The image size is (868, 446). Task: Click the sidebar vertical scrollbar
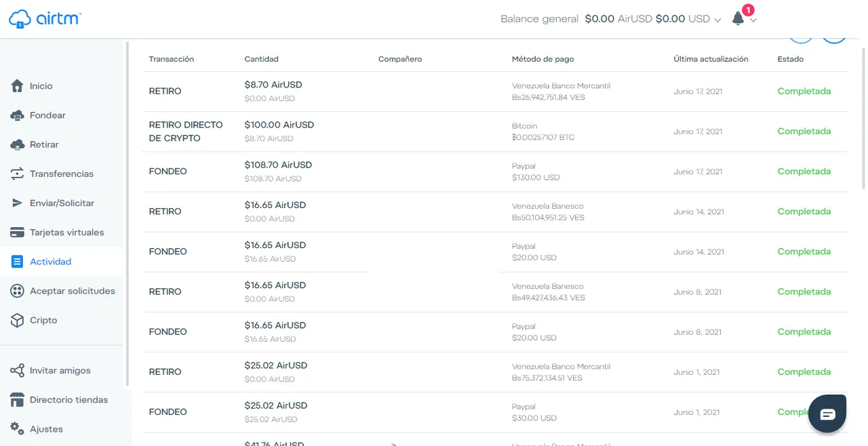tap(127, 214)
